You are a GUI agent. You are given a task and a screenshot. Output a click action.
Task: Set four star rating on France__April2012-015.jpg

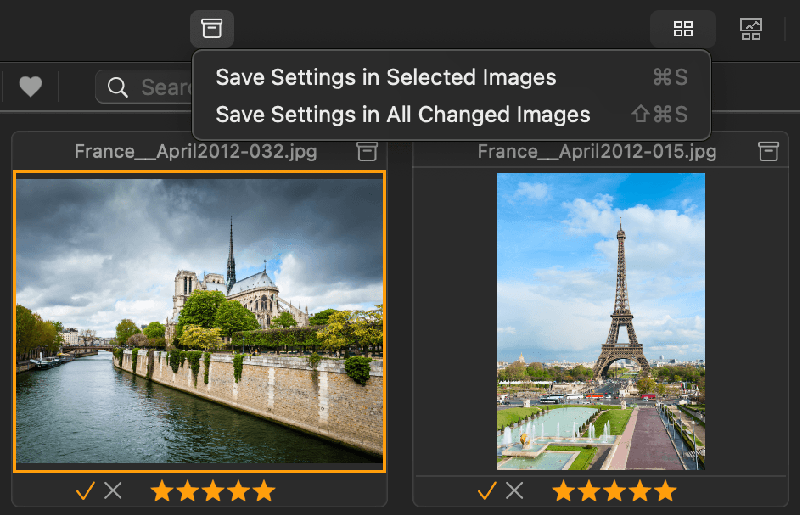640,491
